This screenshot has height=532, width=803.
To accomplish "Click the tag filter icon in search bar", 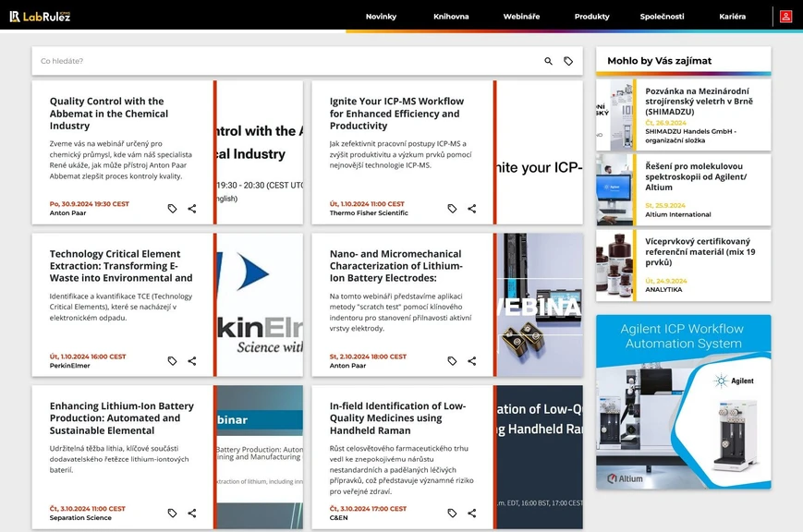I will 568,61.
